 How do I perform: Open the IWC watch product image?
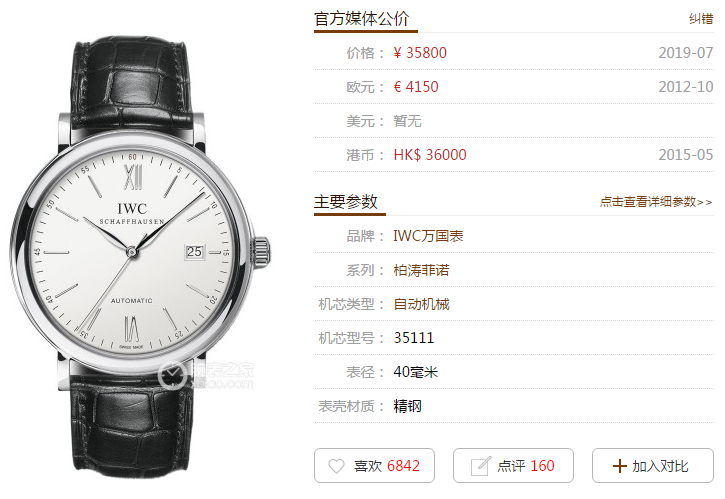point(140,256)
